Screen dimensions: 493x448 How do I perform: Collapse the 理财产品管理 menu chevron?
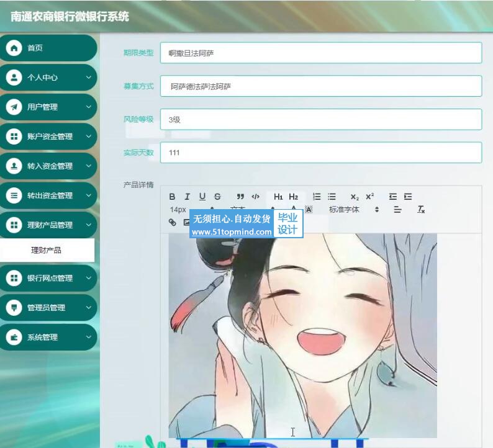pyautogui.click(x=89, y=225)
